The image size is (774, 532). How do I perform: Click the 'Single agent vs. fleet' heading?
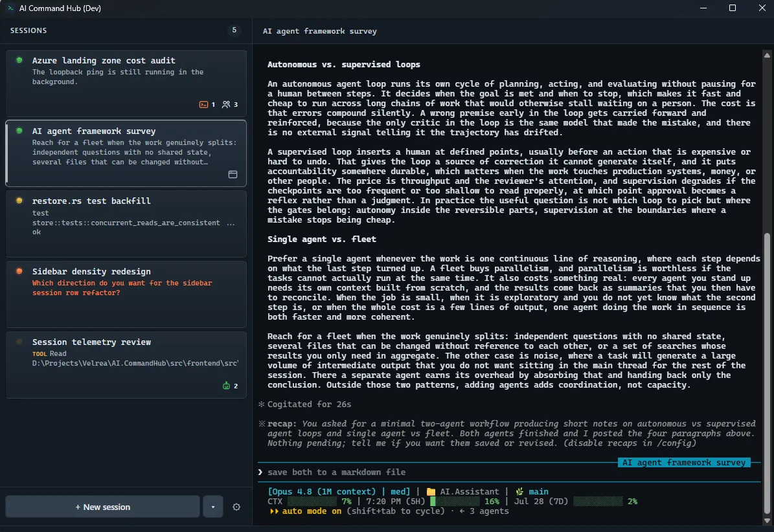click(x=322, y=239)
